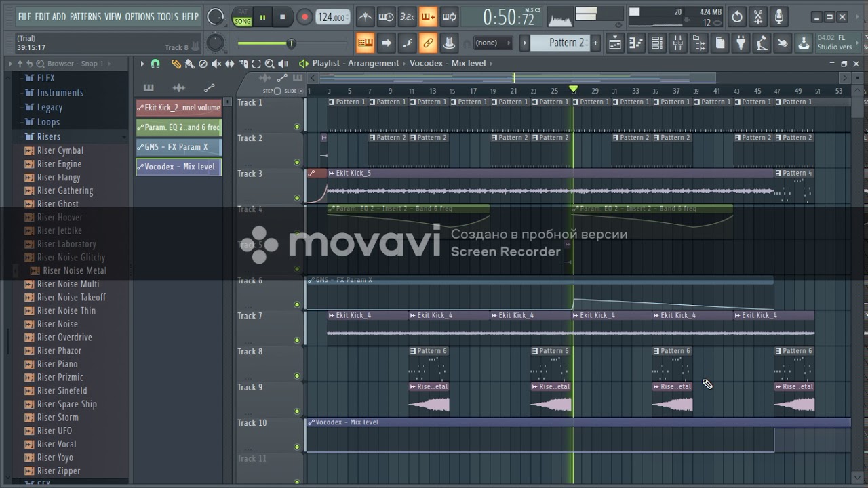Open the save/export download icon
Viewport: 868px width, 488px height.
click(803, 43)
